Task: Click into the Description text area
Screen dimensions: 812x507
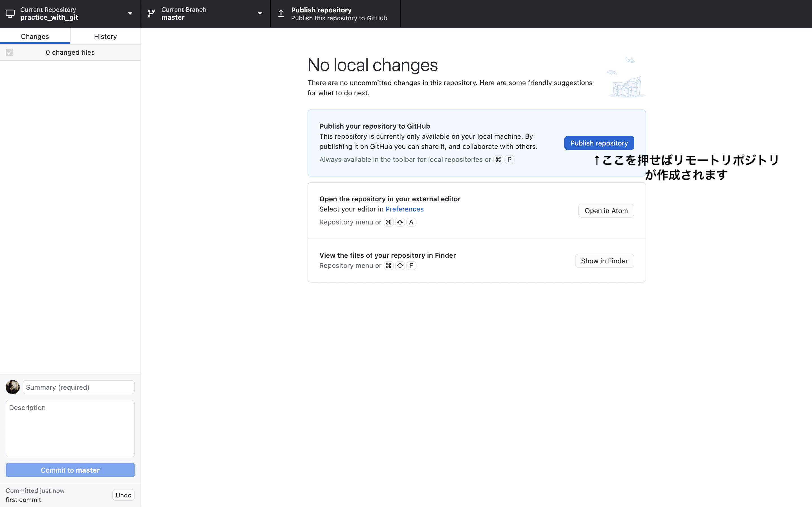Action: click(70, 428)
